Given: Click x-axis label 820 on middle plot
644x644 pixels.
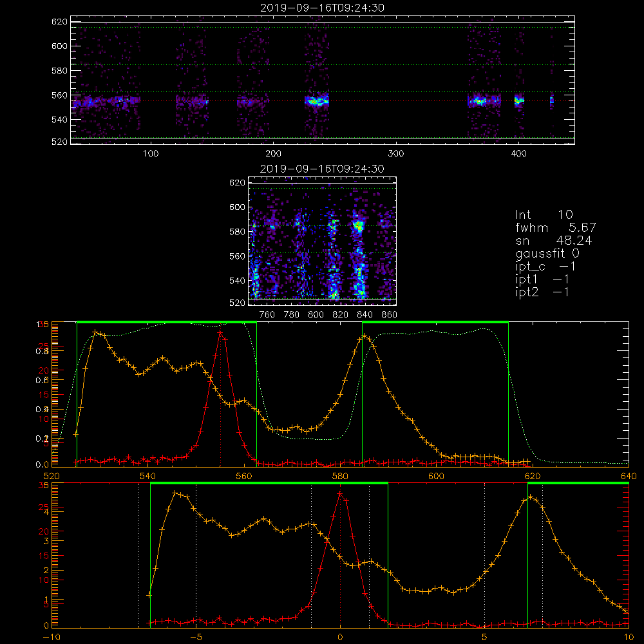Looking at the screenshot, I should point(341,315).
